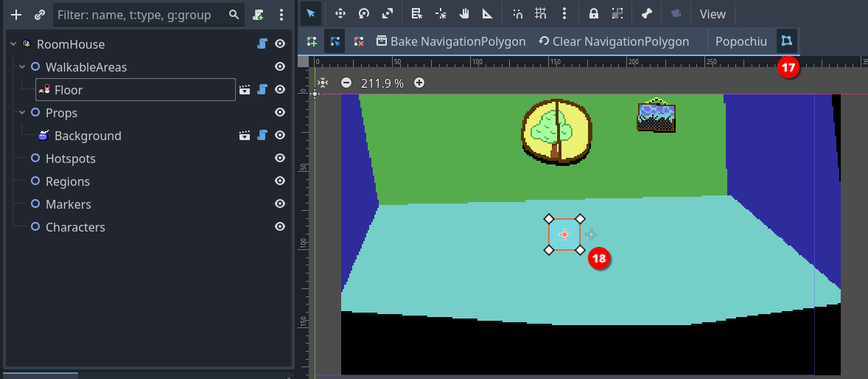Click Bake NavigationPolygon button

pyautogui.click(x=451, y=41)
